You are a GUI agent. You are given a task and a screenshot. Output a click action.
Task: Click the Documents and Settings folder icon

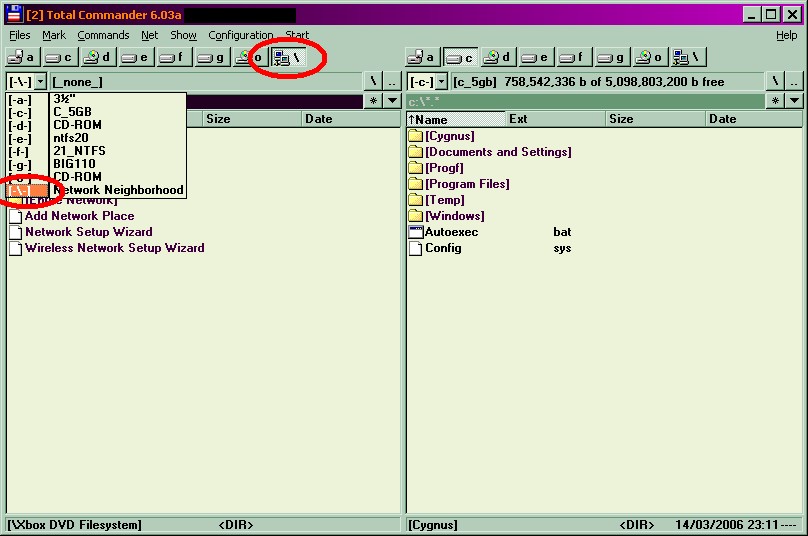point(415,152)
